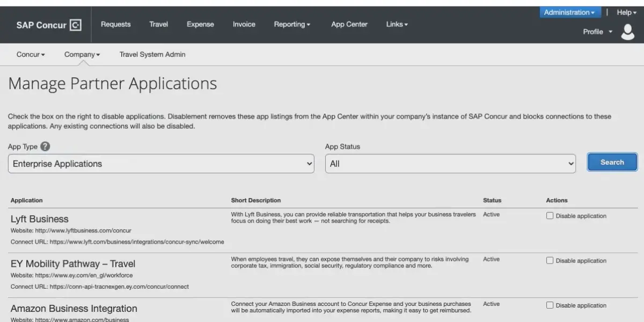Click the Active status for Lyft Business
644x322 pixels.
click(491, 214)
